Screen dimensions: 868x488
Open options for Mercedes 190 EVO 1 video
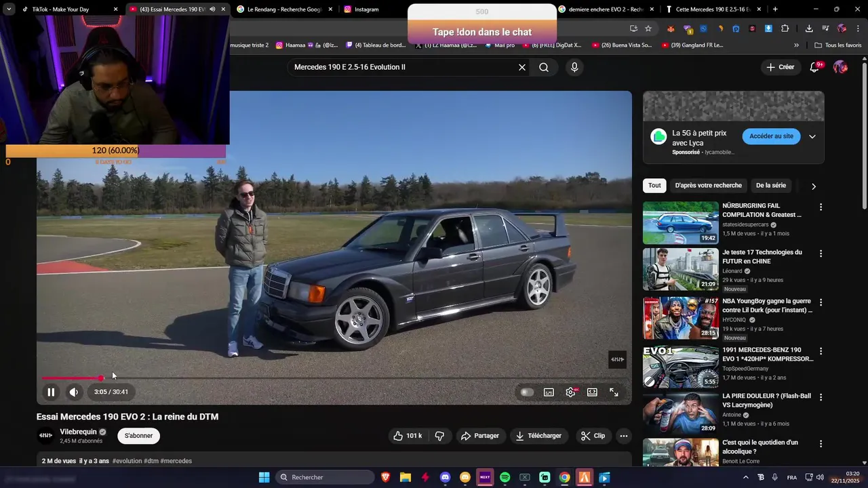(821, 351)
